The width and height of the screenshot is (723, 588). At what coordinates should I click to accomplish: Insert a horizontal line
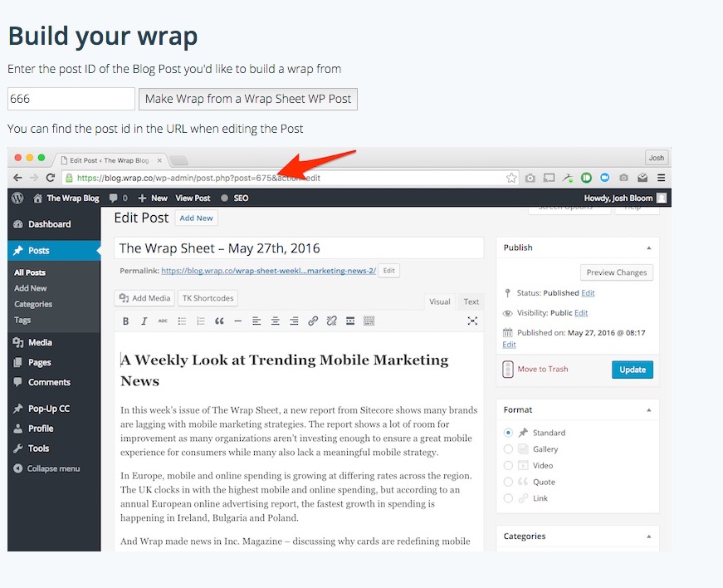coord(238,321)
